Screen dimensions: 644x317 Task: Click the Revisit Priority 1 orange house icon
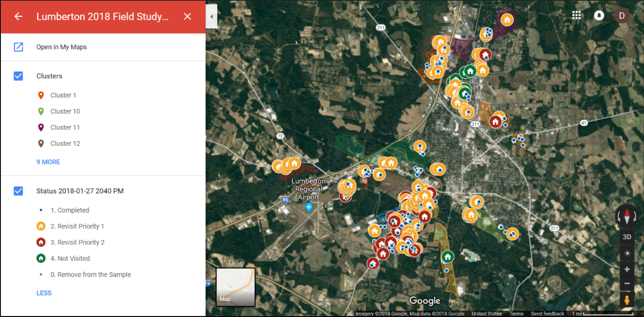(41, 226)
